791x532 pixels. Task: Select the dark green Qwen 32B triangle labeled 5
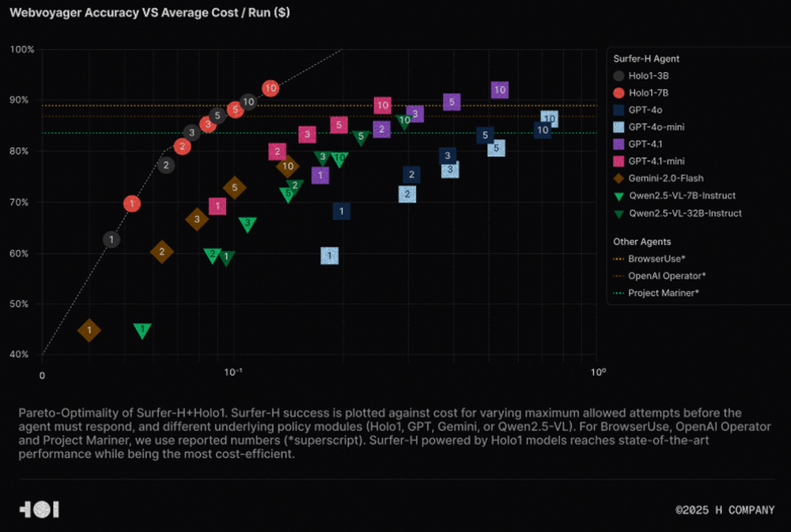click(x=361, y=138)
